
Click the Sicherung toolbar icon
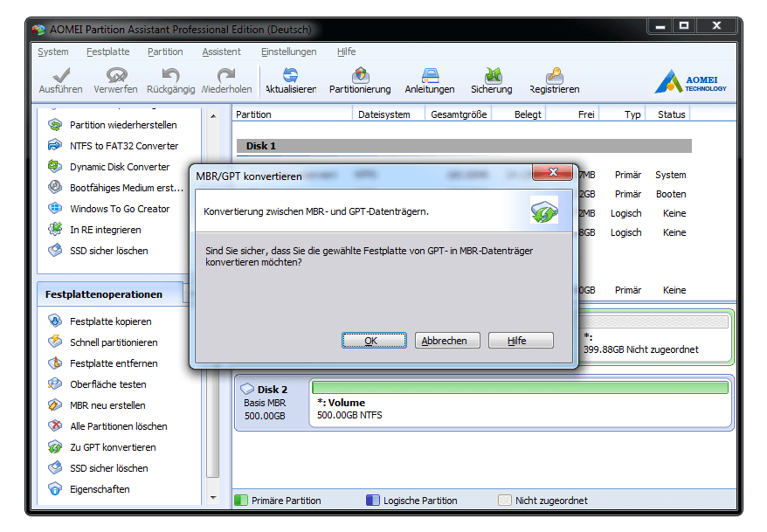(493, 75)
